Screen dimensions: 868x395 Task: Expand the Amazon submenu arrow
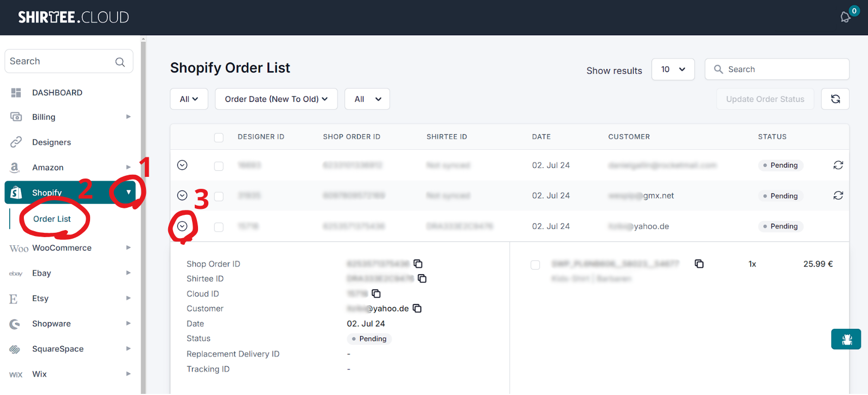[129, 167]
